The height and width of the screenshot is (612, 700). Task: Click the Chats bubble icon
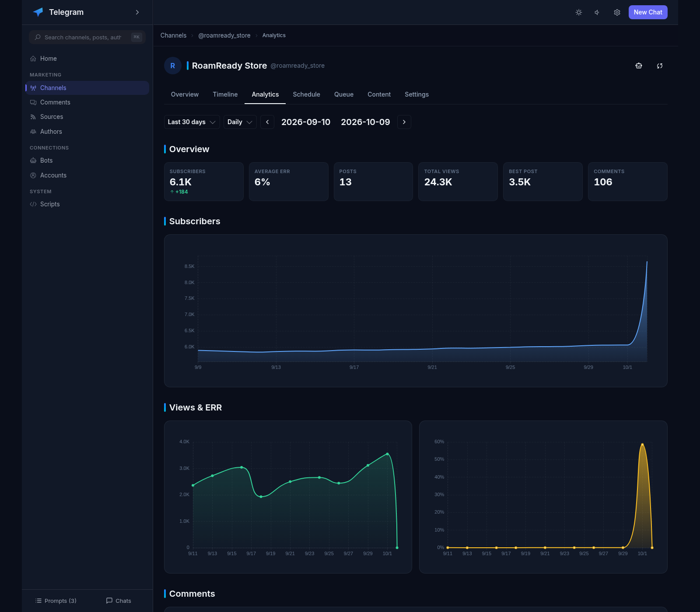(x=109, y=601)
